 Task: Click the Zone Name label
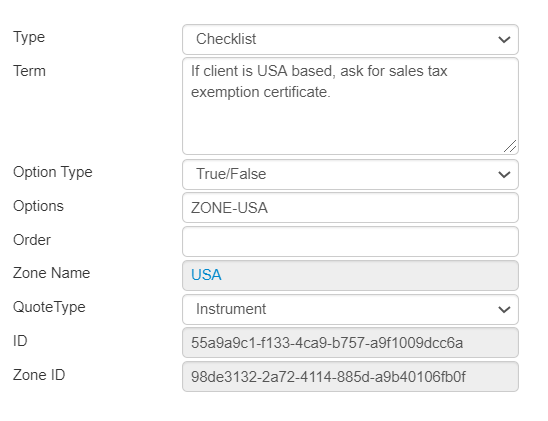(x=51, y=273)
